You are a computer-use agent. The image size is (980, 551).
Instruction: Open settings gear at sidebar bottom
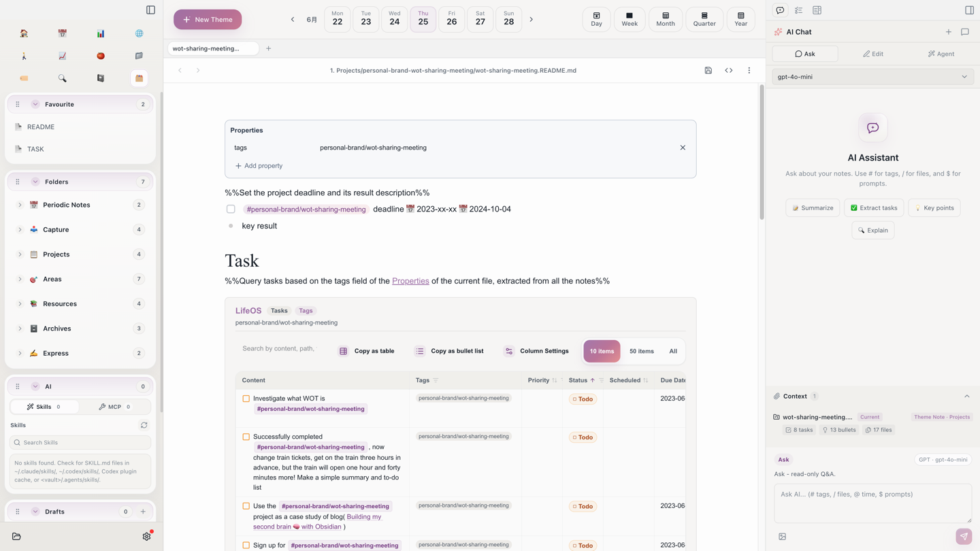(x=146, y=536)
